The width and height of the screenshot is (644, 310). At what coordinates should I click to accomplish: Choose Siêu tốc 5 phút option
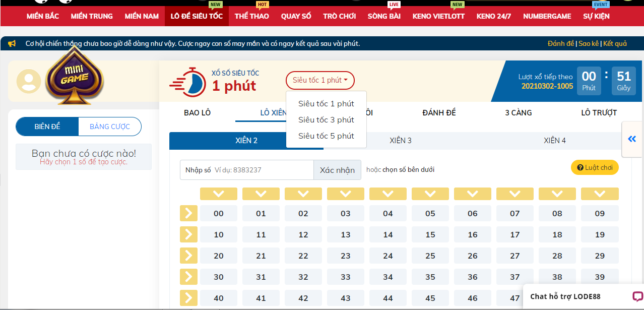326,136
